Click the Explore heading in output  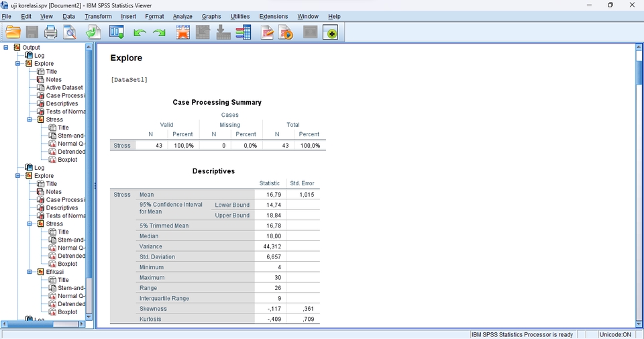[126, 58]
